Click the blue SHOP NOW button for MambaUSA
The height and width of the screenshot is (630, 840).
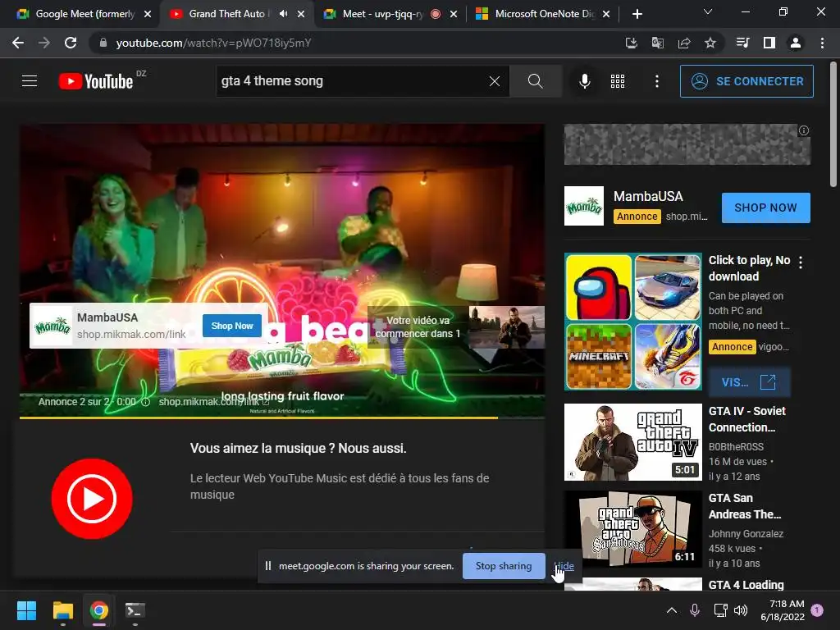pyautogui.click(x=765, y=208)
